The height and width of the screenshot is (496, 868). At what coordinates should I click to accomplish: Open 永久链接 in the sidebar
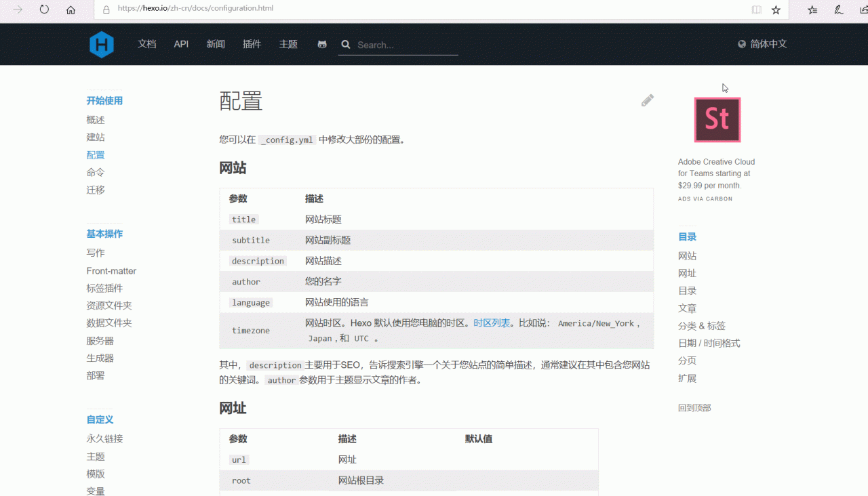coord(104,439)
